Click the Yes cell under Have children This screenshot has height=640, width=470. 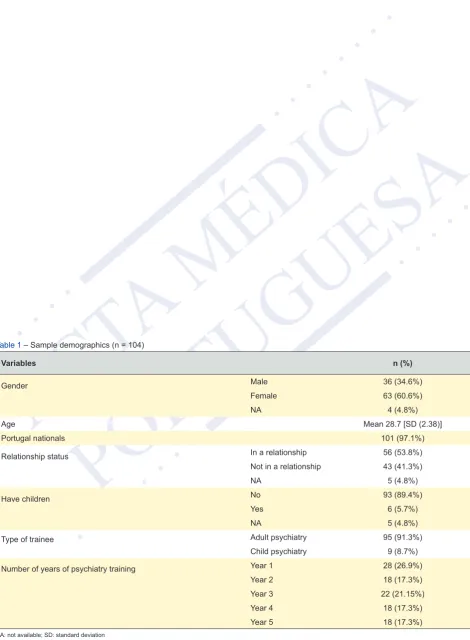(257, 509)
